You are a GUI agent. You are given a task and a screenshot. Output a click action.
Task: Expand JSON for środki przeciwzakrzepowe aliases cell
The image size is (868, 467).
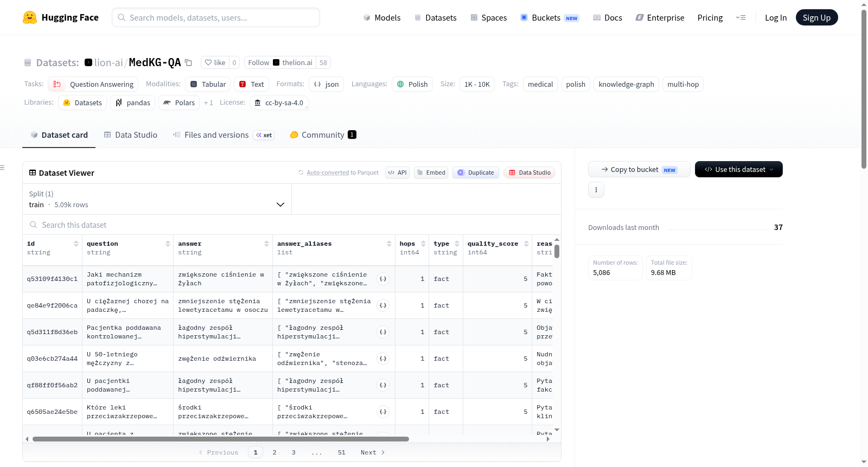tap(383, 412)
